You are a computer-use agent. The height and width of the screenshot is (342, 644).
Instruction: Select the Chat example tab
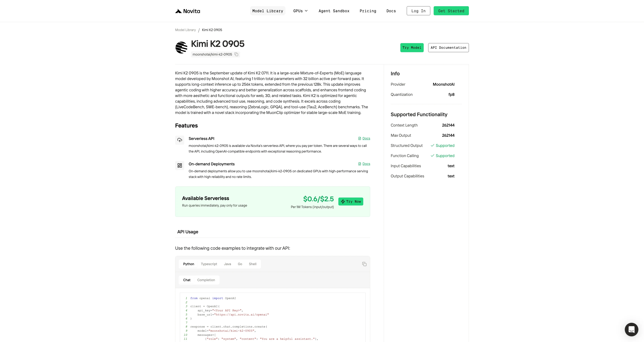187,280
